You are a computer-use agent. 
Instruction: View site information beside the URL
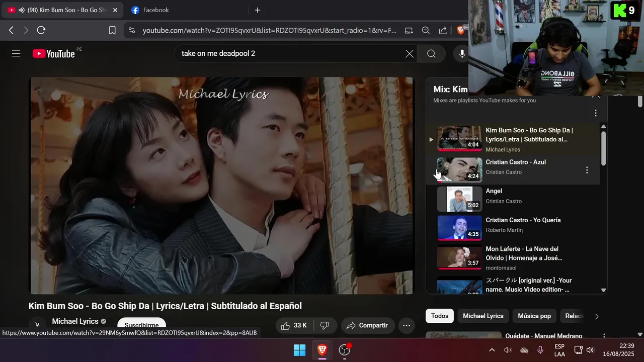click(x=132, y=30)
